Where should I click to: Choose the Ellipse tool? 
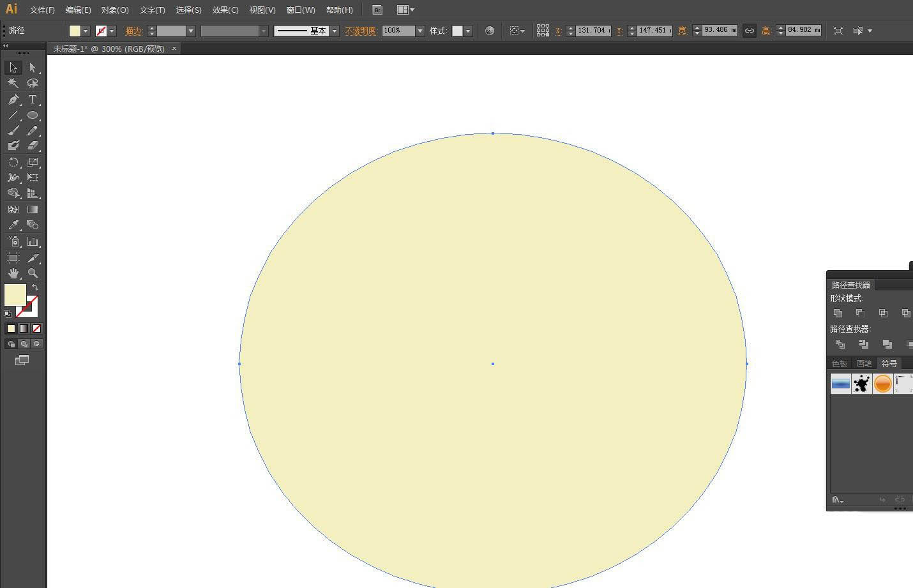pyautogui.click(x=33, y=116)
